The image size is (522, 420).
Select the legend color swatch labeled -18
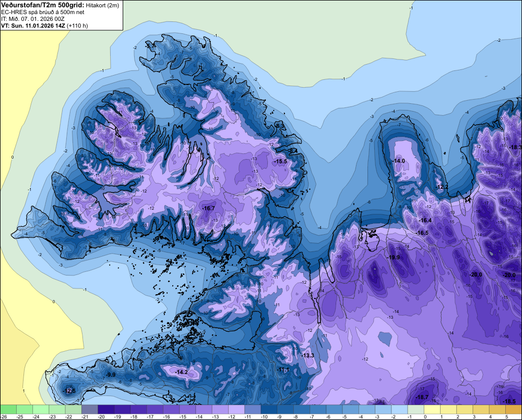coord(139,410)
